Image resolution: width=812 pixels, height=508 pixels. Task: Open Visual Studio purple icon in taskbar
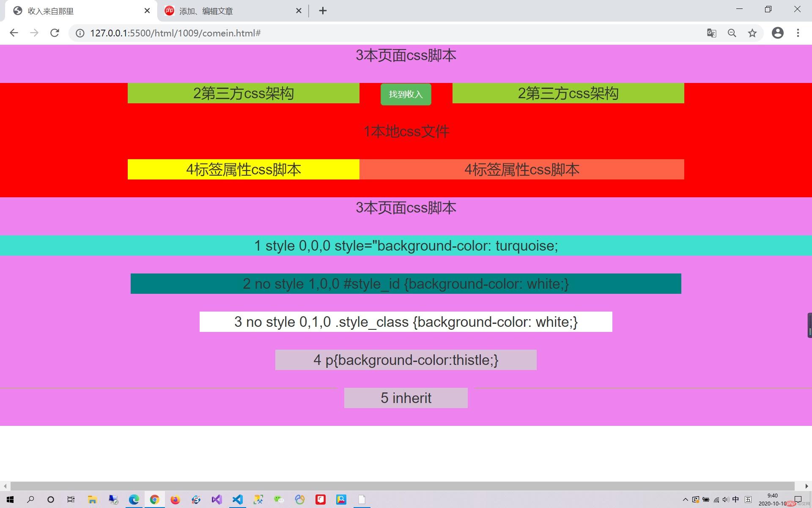point(217,500)
